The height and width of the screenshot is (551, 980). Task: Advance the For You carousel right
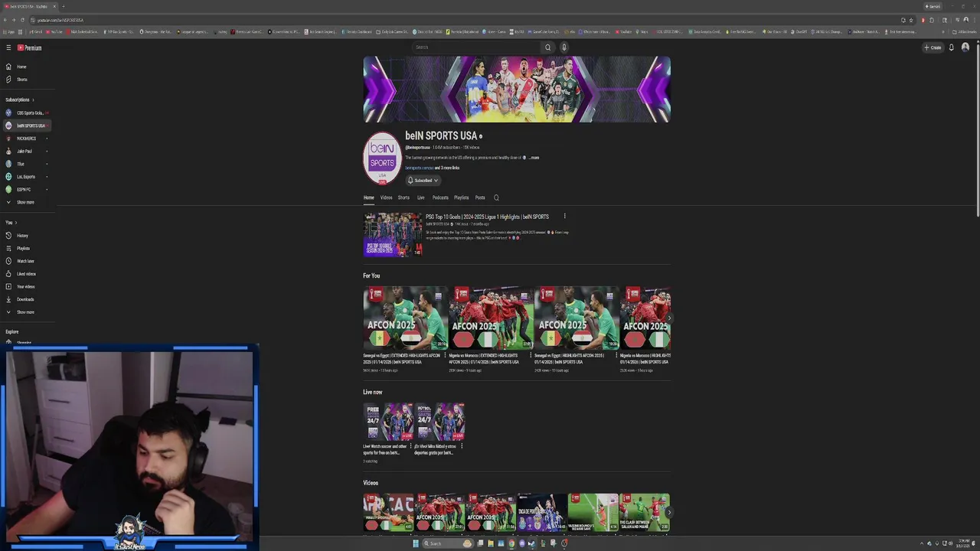point(668,318)
